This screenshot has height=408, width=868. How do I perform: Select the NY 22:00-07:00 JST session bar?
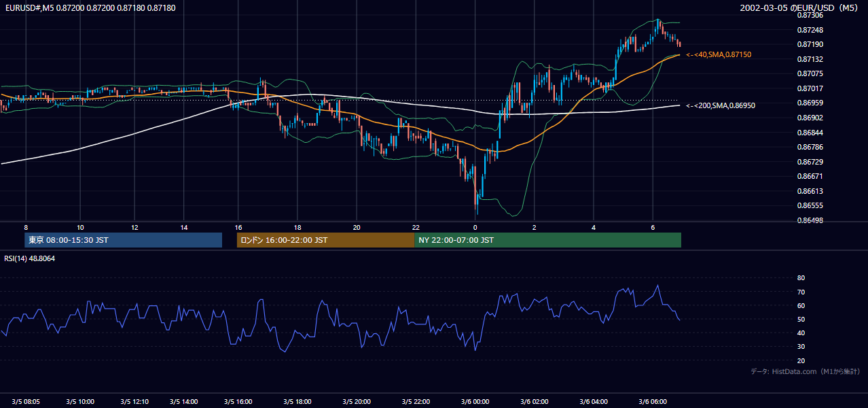click(x=547, y=240)
